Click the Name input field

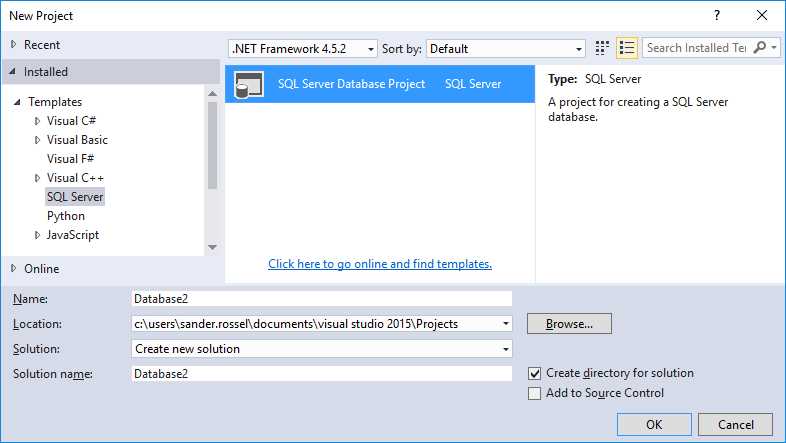(322, 299)
